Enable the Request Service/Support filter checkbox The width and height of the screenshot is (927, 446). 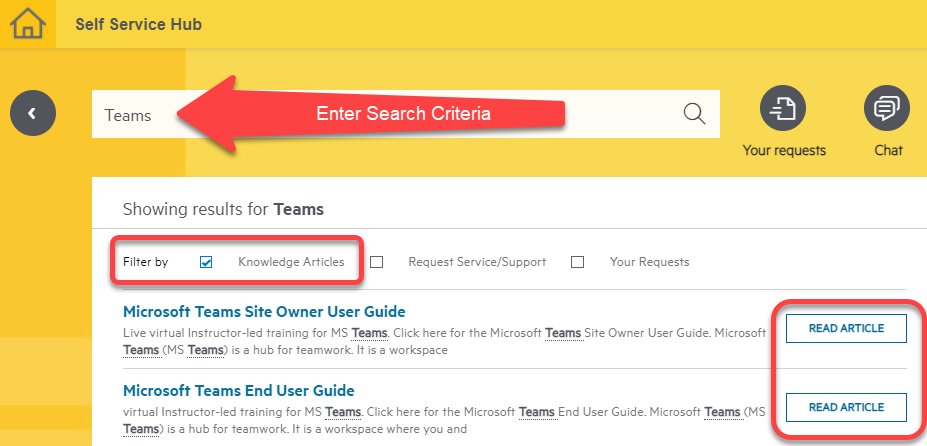pyautogui.click(x=376, y=262)
